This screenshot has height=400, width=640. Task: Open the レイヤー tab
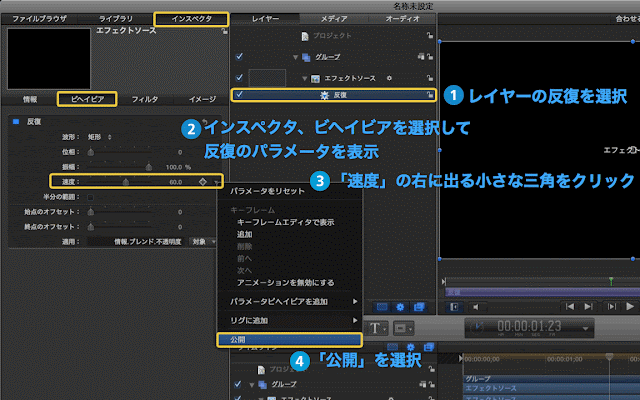(x=265, y=19)
